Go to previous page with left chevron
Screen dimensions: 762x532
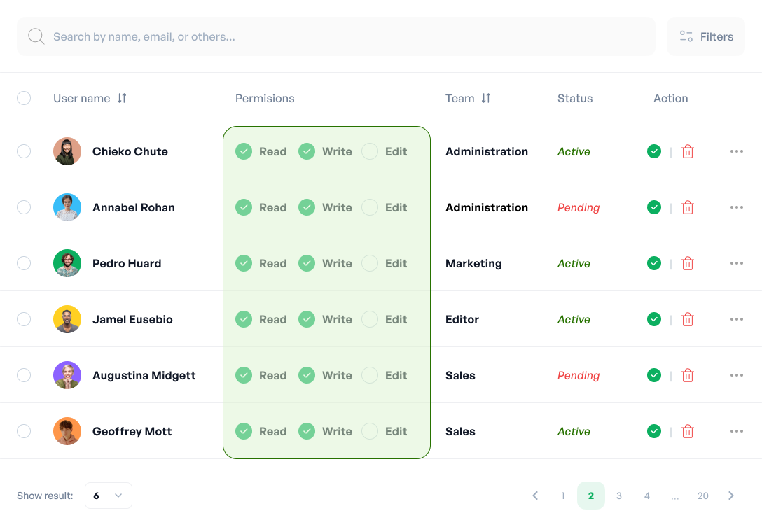[535, 496]
